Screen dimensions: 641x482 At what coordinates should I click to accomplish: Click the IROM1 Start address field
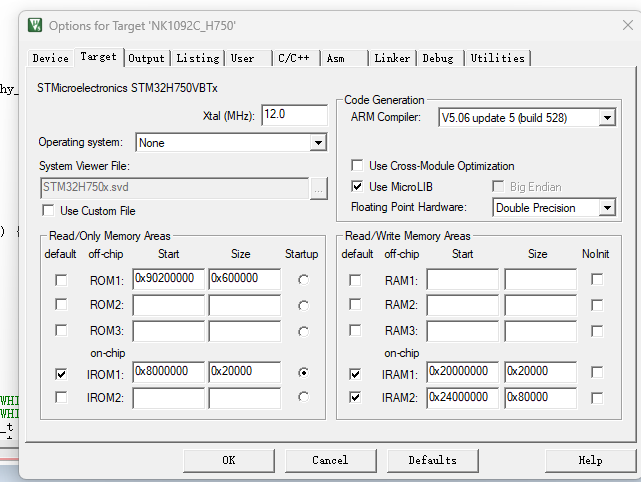tap(168, 372)
